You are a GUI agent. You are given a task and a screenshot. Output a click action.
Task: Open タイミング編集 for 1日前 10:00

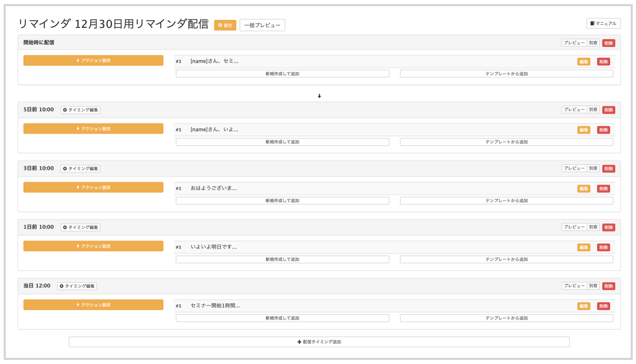coord(80,227)
